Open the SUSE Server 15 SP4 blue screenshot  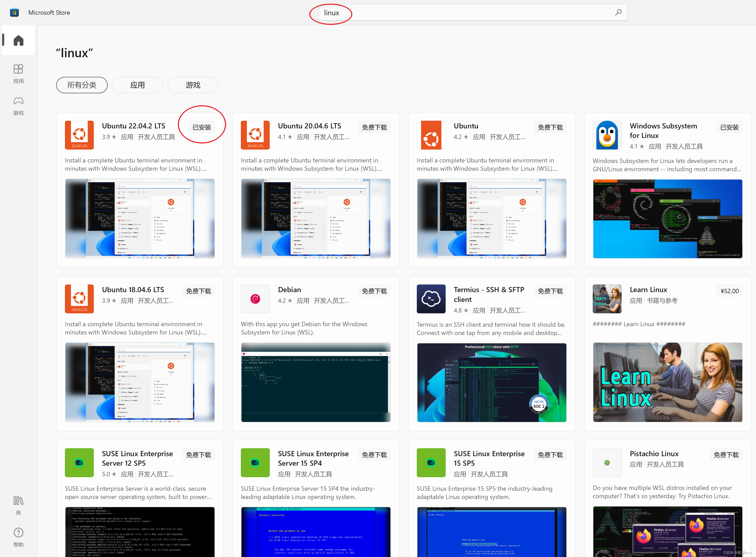[x=316, y=532]
